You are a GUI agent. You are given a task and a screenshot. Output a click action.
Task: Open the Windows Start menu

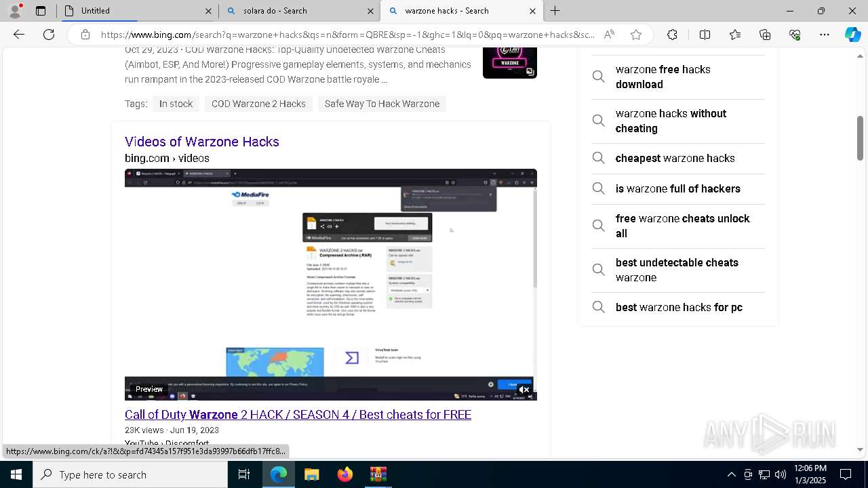pyautogui.click(x=16, y=474)
